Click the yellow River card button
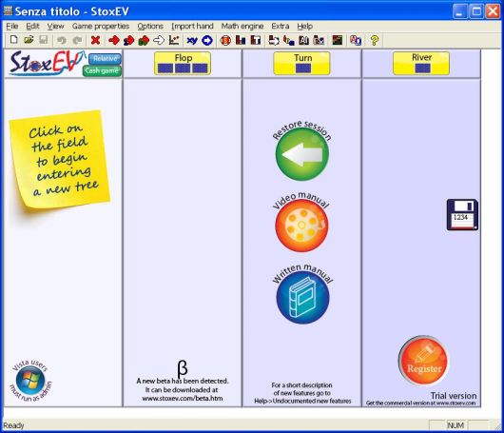Viewport: 504px width, 433px height. (421, 64)
